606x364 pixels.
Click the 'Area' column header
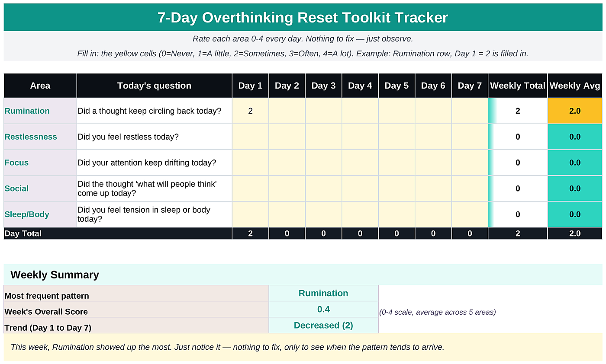[x=40, y=86]
